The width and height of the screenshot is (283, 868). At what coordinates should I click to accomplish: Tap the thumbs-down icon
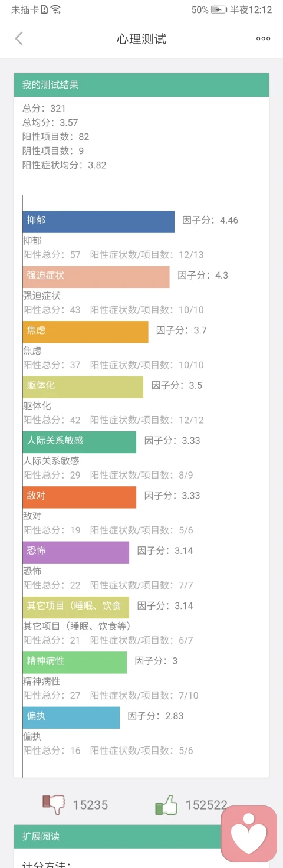[x=54, y=804]
